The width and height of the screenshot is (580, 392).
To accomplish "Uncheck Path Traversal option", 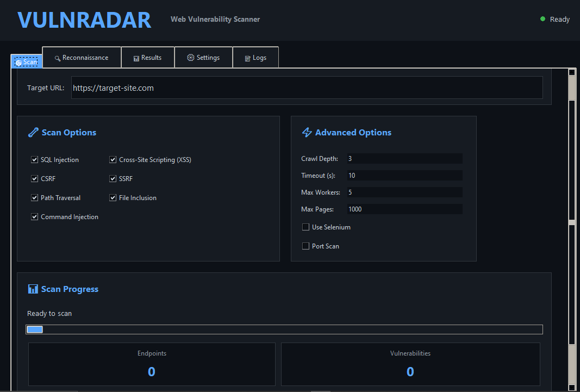I will pyautogui.click(x=34, y=198).
